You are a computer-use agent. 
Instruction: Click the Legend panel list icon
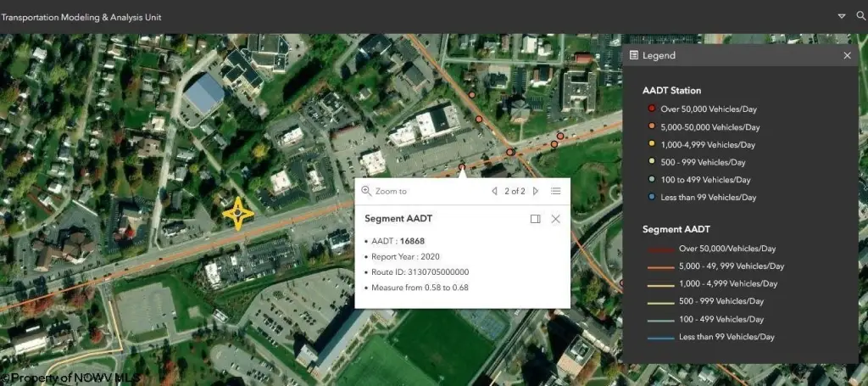click(x=634, y=55)
